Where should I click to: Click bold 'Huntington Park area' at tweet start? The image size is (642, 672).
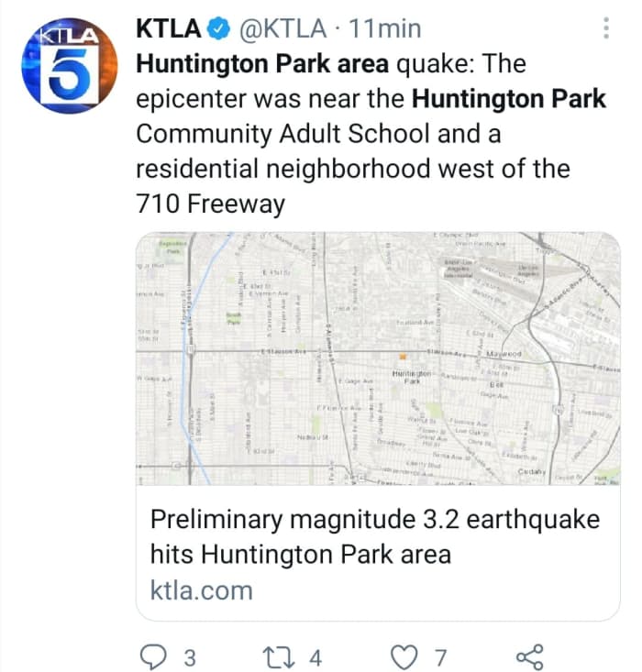261,64
